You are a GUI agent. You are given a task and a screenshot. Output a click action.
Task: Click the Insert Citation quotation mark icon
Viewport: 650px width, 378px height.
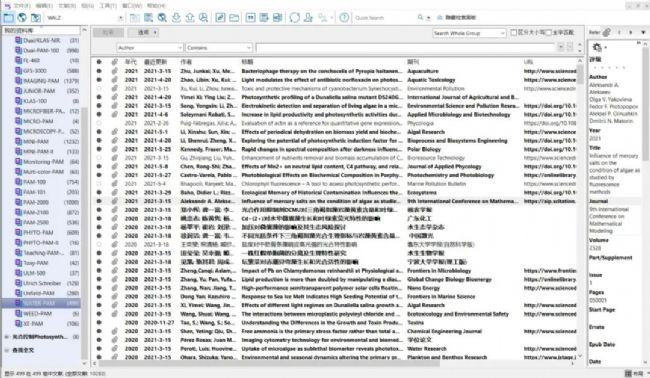(x=250, y=17)
